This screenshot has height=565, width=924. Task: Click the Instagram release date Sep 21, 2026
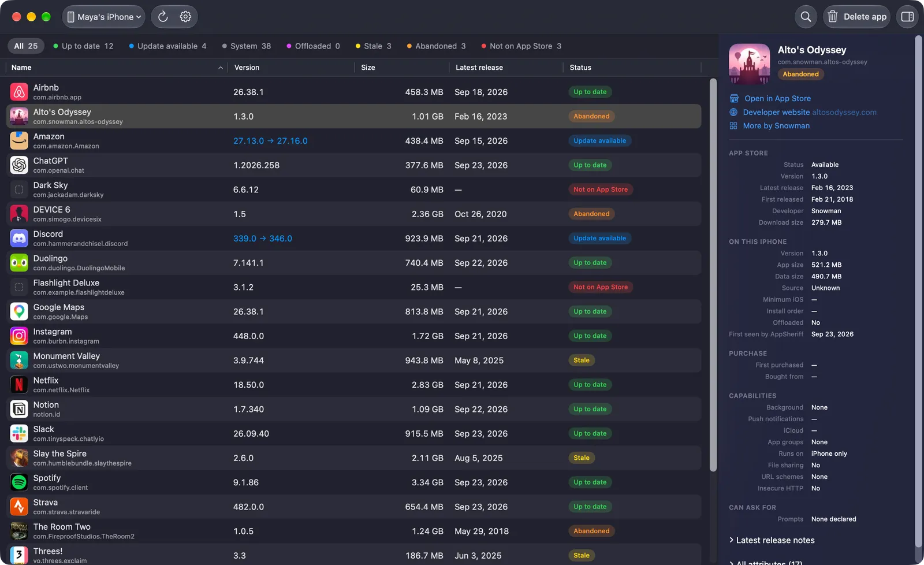point(481,336)
